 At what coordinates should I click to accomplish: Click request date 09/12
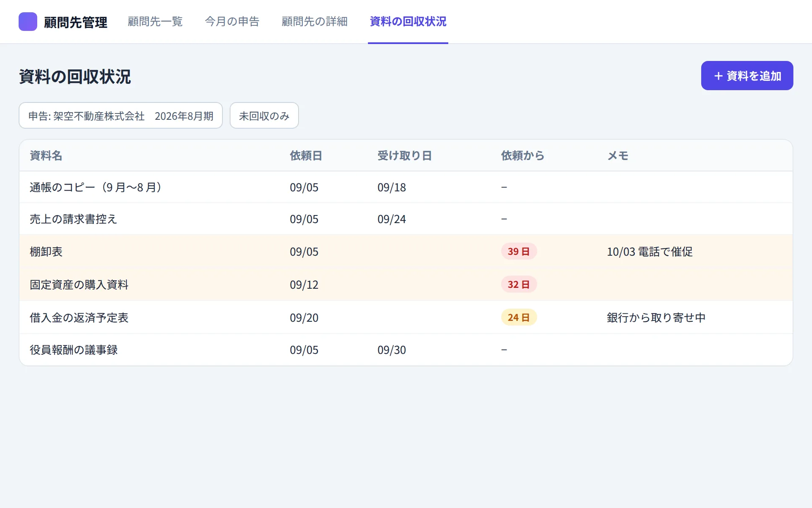304,285
